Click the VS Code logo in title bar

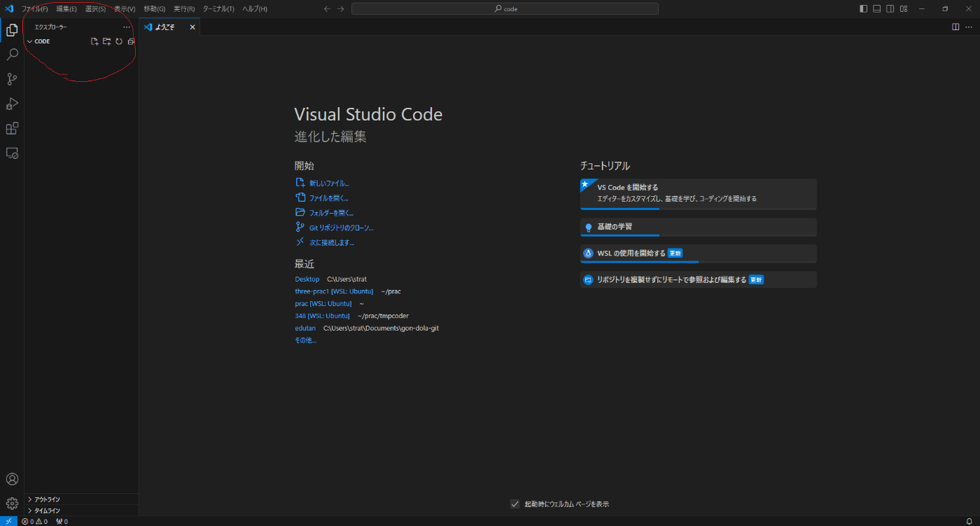tap(9, 8)
